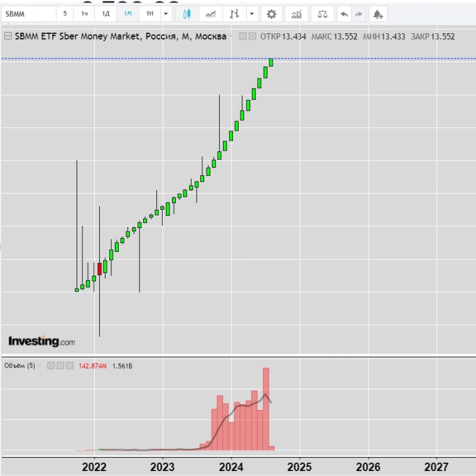Switch to the area line chart type
Image resolution: width=476 pixels, height=476 pixels.
tap(210, 14)
